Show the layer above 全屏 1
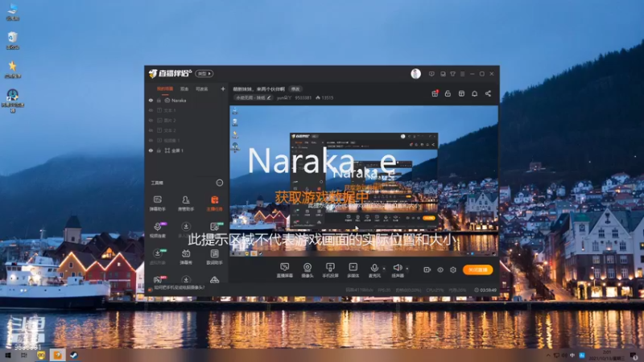644x362 pixels. coord(151,140)
